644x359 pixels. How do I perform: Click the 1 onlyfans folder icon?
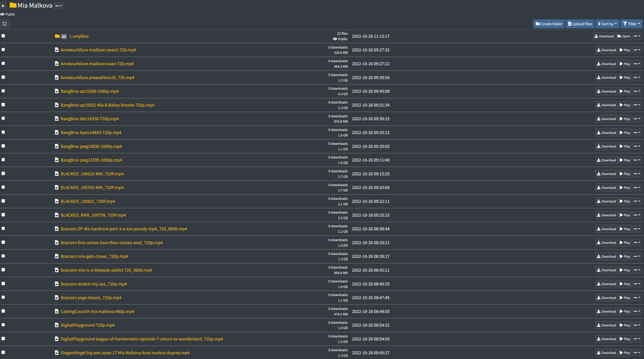pos(57,36)
